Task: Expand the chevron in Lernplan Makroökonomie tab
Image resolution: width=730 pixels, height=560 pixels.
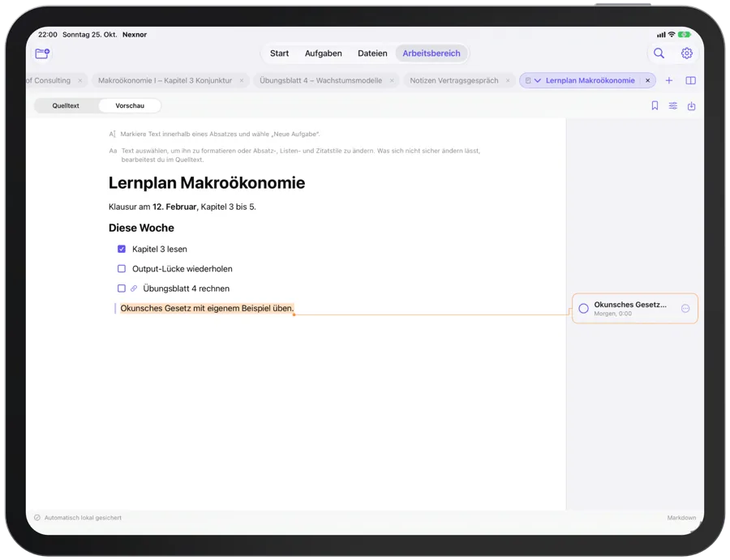Action: 538,80
